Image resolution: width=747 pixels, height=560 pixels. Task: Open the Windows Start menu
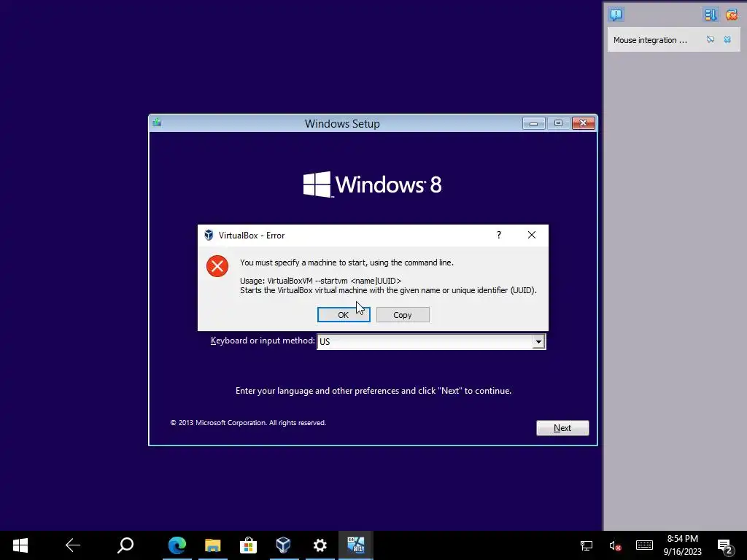point(20,545)
